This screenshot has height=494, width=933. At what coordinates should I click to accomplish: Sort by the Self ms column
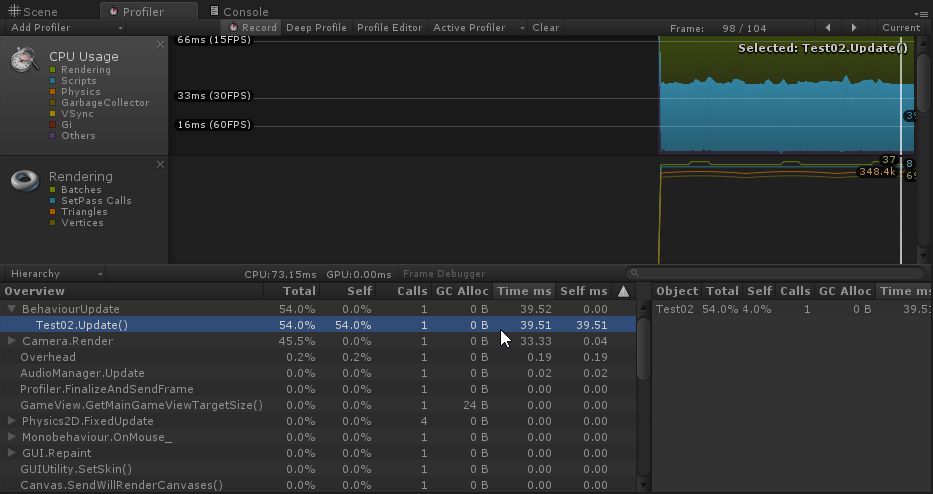584,291
